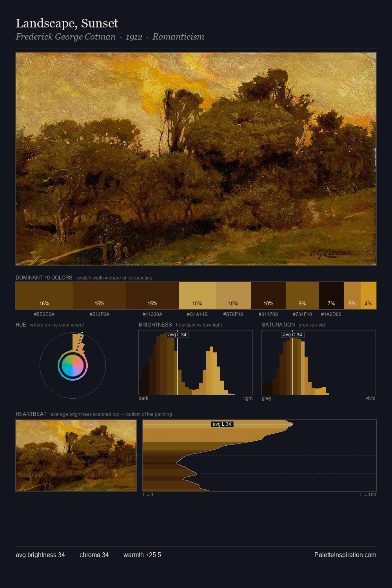The width and height of the screenshot is (392, 588).
Task: Open the main sunset painting image
Action: [x=196, y=159]
